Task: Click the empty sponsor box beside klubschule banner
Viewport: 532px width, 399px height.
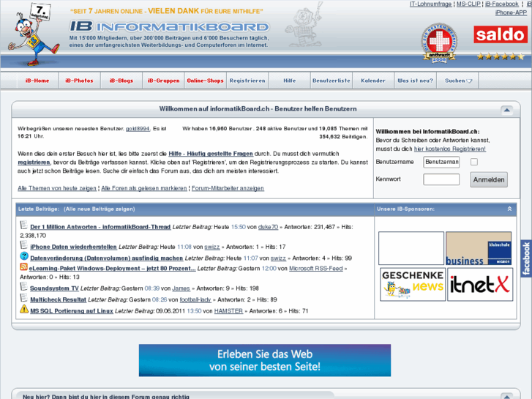Action: tap(411, 248)
